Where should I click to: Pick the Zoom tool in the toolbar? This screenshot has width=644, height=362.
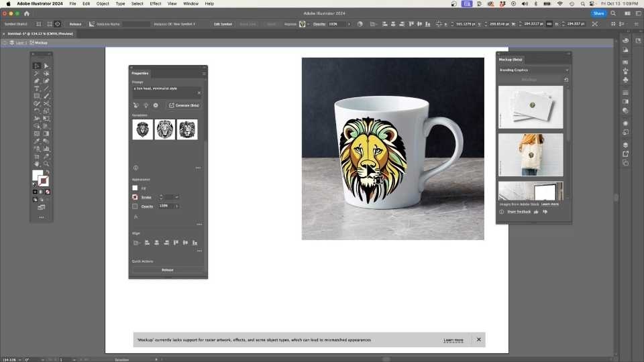pyautogui.click(x=46, y=164)
